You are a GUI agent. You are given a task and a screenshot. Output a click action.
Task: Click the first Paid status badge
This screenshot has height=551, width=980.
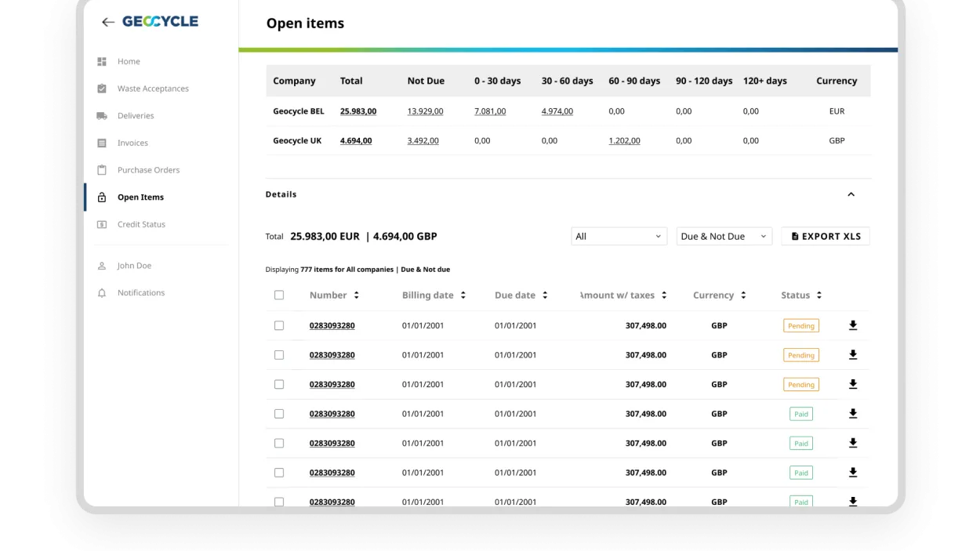pyautogui.click(x=800, y=414)
